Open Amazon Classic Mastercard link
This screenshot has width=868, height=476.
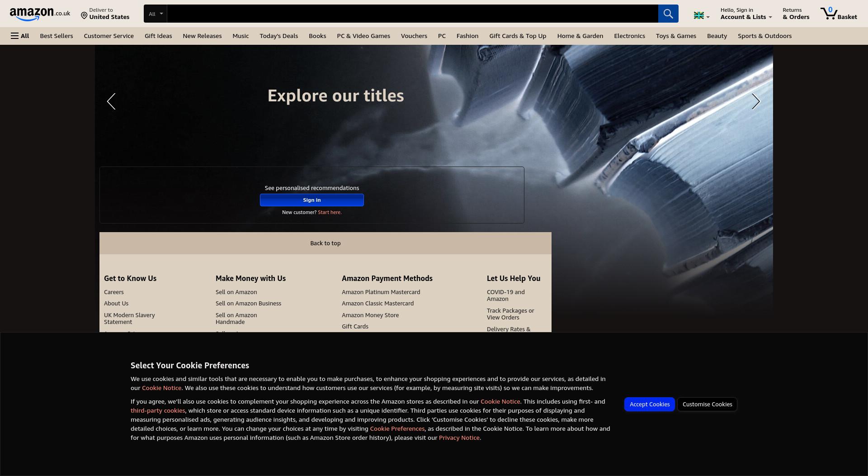pos(377,303)
